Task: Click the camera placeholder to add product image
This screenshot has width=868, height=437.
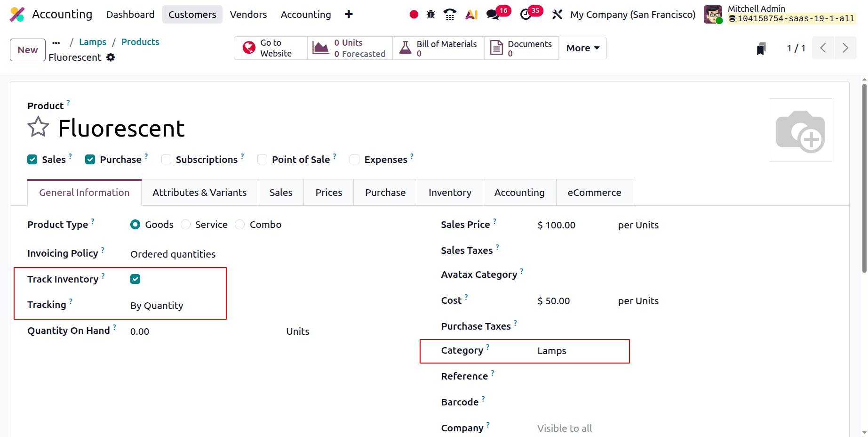Action: (800, 130)
